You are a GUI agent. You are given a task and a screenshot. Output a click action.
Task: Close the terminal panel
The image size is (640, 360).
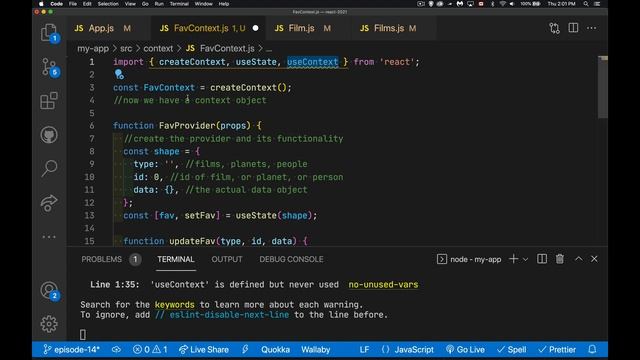(594, 259)
